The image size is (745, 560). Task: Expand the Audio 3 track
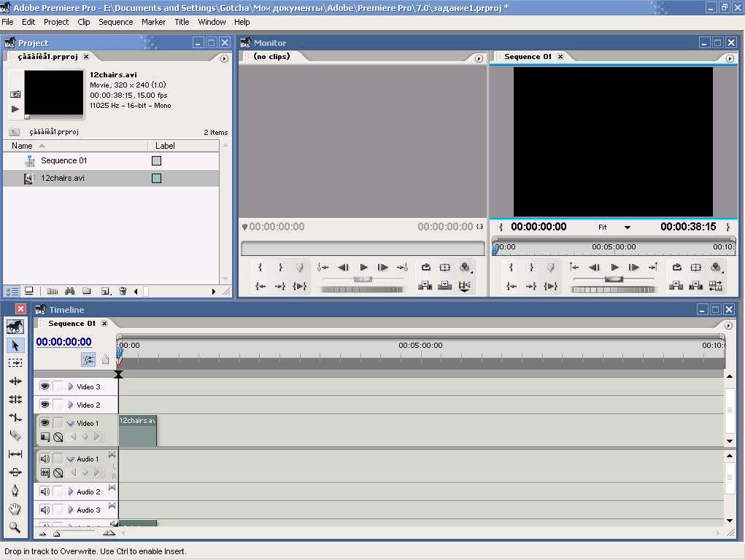point(71,510)
